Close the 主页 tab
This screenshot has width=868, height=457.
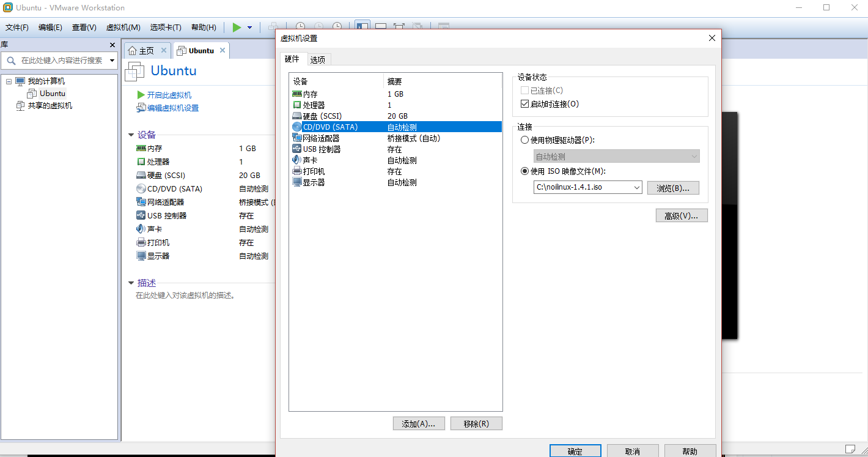tap(164, 50)
